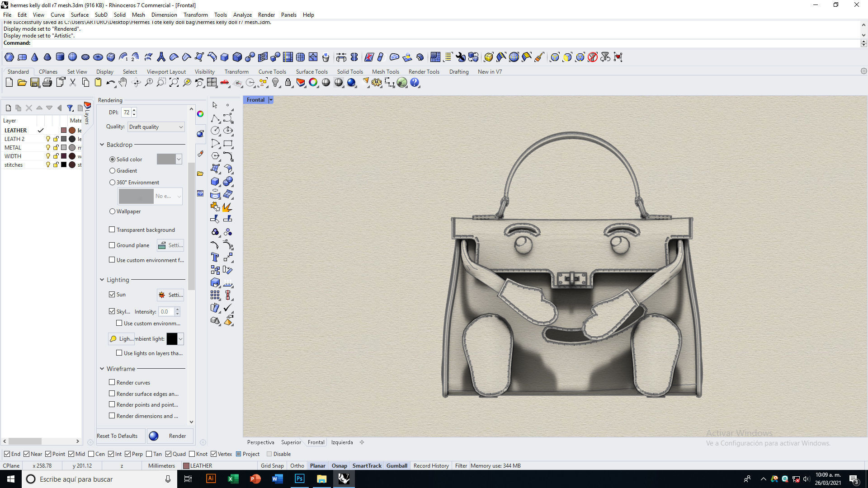Screen dimensions: 868x488
Task: Toggle Grid Snap in status bar
Action: pyautogui.click(x=272, y=466)
